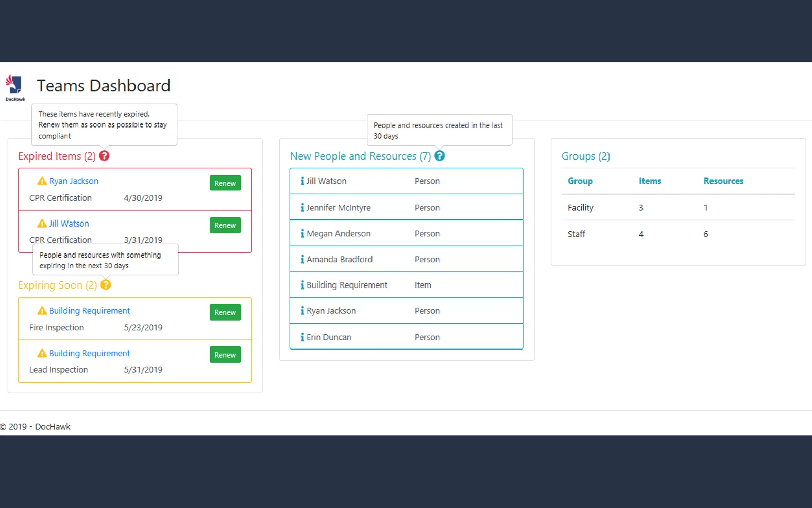
Task: Open Building Requirement link for Fire Inspection
Action: [x=89, y=311]
